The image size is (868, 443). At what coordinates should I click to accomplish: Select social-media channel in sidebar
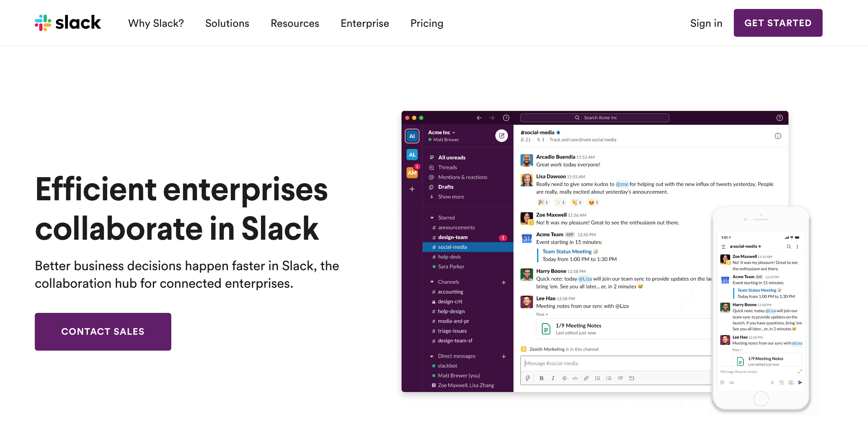coord(468,247)
